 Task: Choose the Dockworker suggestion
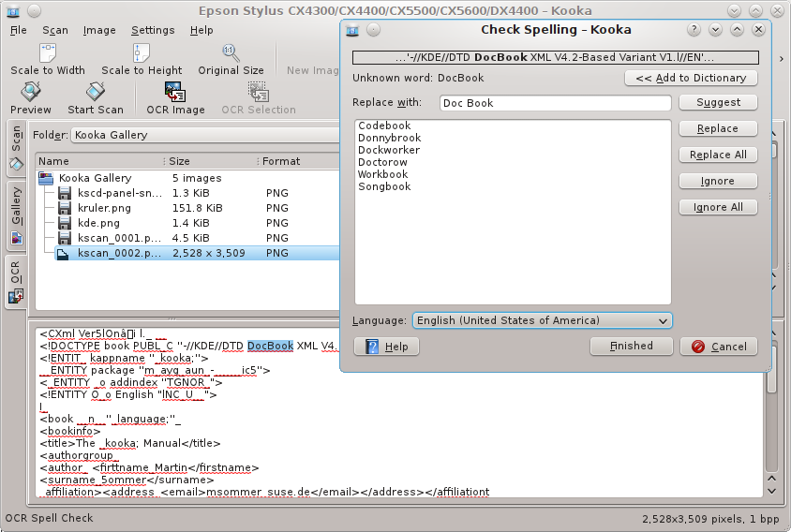click(x=389, y=150)
